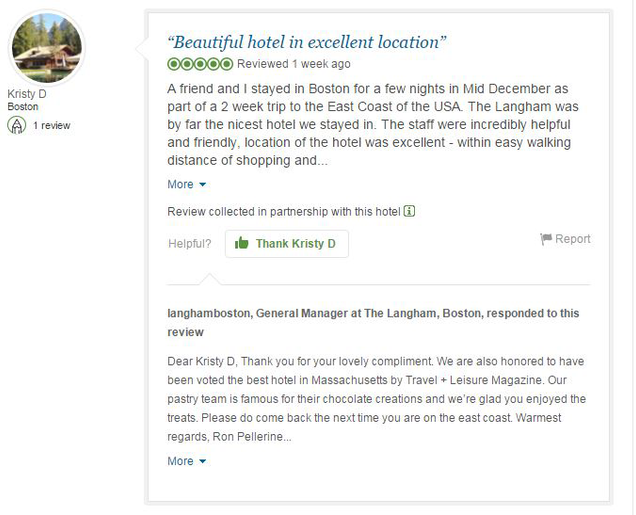Click the arrow beside the response's More
636x515 pixels.
(203, 462)
